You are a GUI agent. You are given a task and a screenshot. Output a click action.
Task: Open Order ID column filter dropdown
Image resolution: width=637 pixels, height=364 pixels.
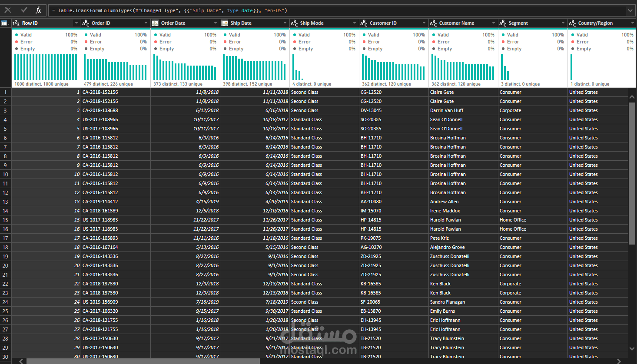[146, 23]
